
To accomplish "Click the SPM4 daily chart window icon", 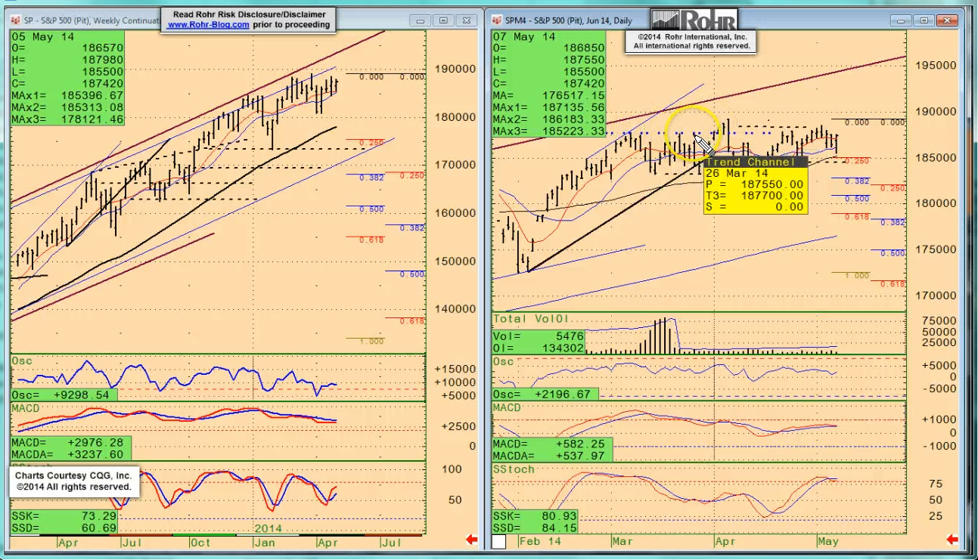I will [x=498, y=20].
